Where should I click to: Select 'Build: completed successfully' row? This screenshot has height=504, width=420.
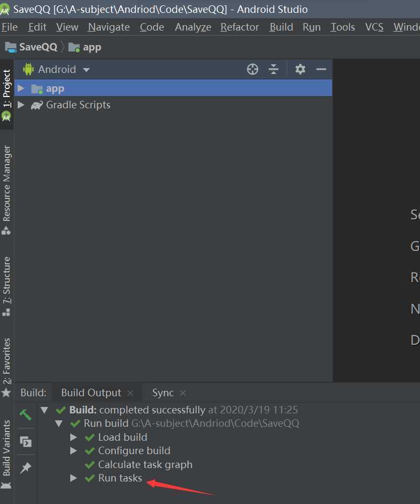[x=183, y=410]
